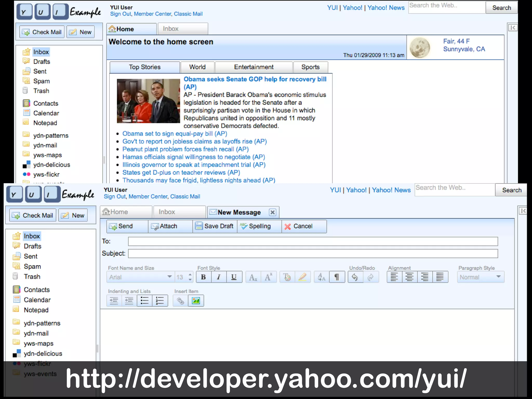Open ydn-delicious folder in upper window

51,165
